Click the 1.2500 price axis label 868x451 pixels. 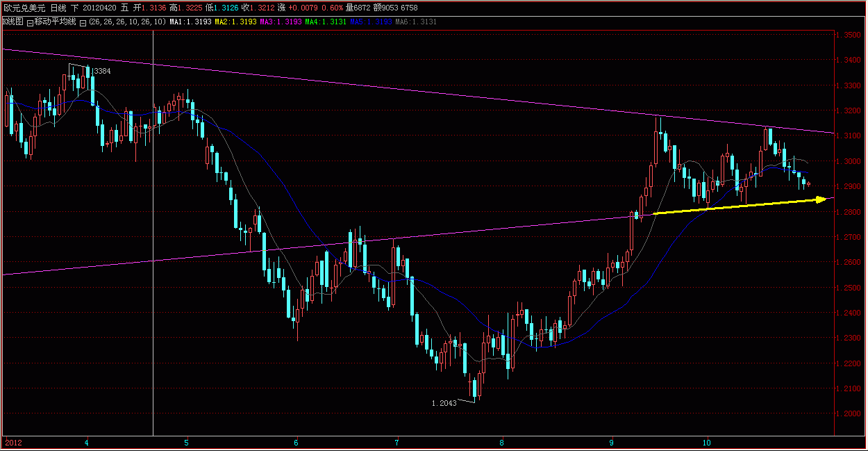pos(850,288)
